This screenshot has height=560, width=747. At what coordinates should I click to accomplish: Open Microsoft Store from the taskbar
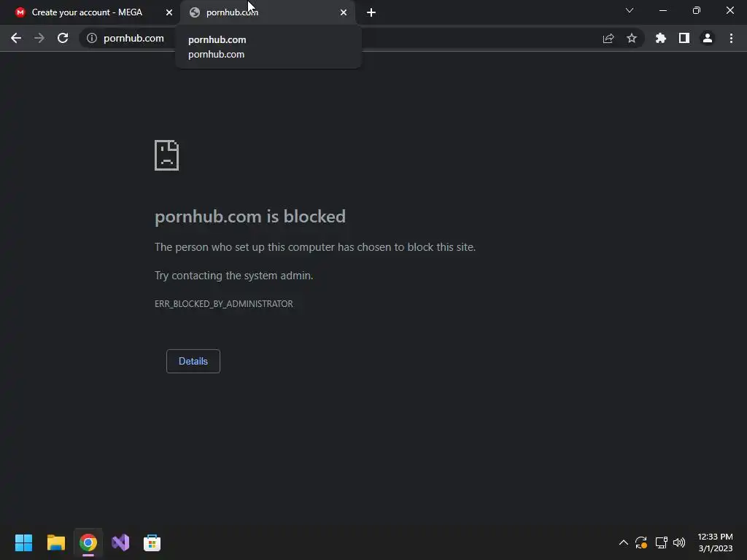tap(152, 542)
